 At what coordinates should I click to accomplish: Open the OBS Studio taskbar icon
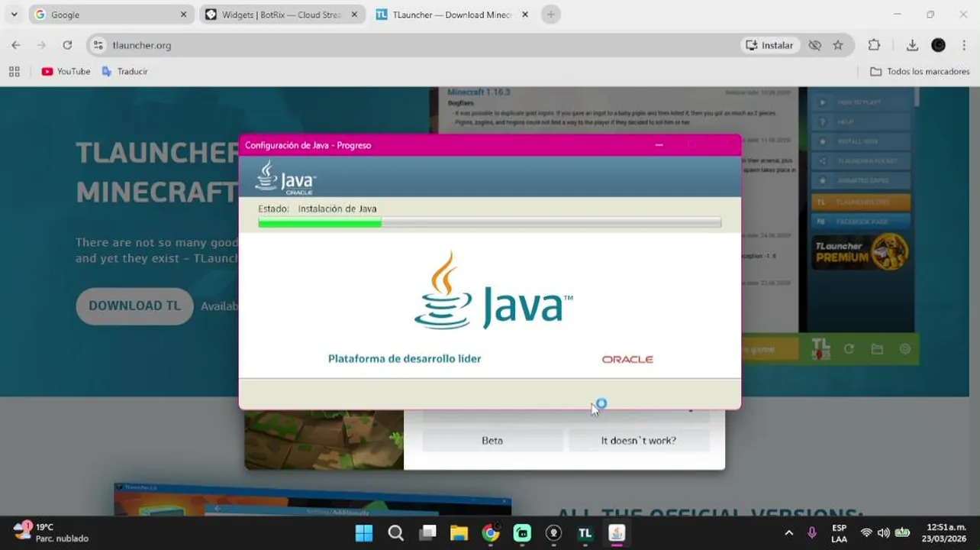(553, 533)
